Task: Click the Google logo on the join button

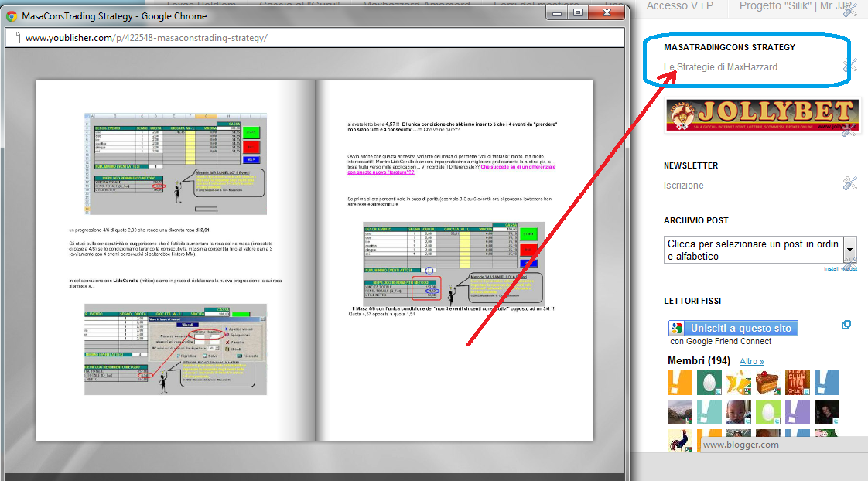Action: [676, 328]
